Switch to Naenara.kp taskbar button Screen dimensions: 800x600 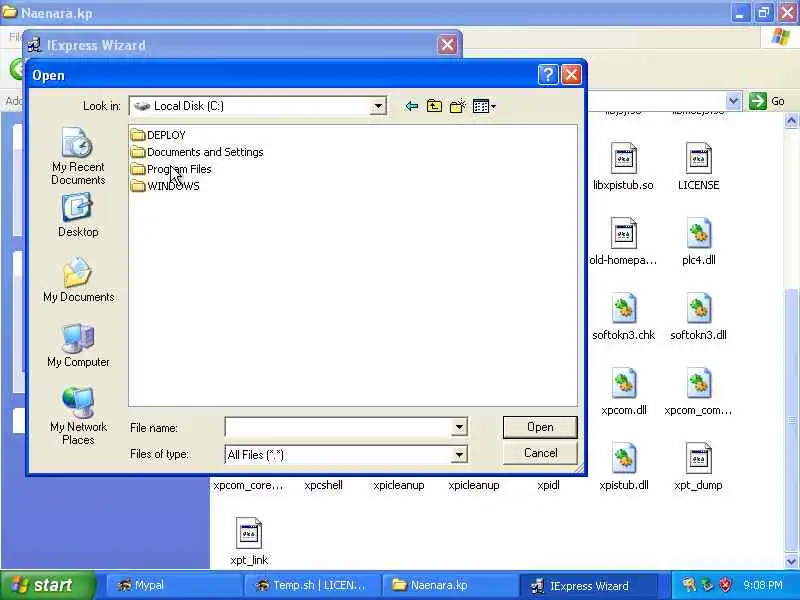tap(449, 585)
